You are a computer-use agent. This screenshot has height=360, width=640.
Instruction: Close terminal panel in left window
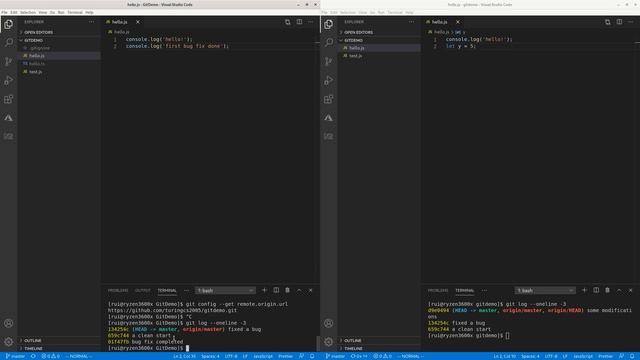(311, 290)
